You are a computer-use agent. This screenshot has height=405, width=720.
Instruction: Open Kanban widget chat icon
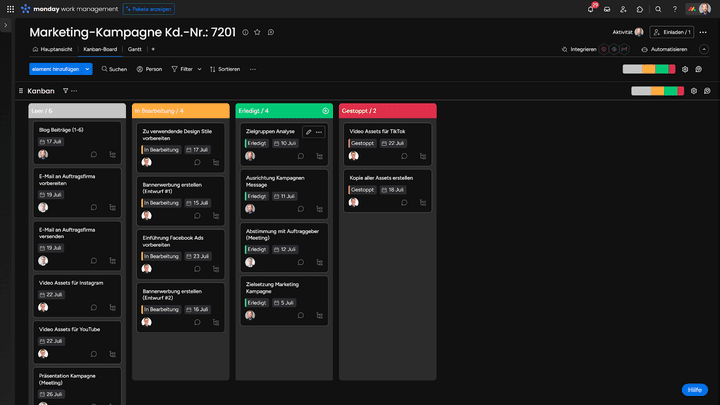click(707, 91)
